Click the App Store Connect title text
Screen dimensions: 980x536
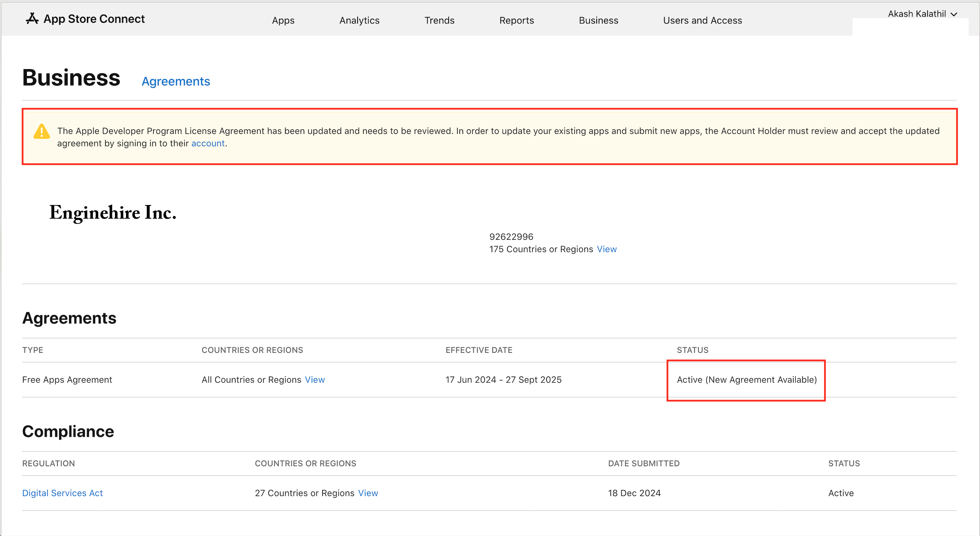(94, 19)
